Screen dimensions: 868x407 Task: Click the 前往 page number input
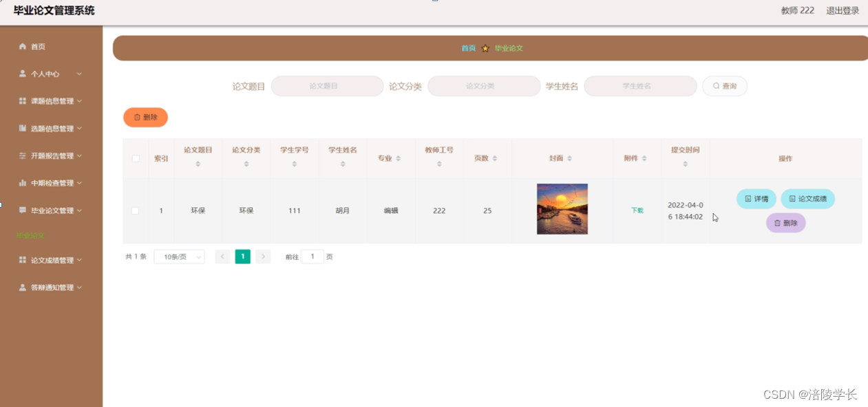click(313, 257)
